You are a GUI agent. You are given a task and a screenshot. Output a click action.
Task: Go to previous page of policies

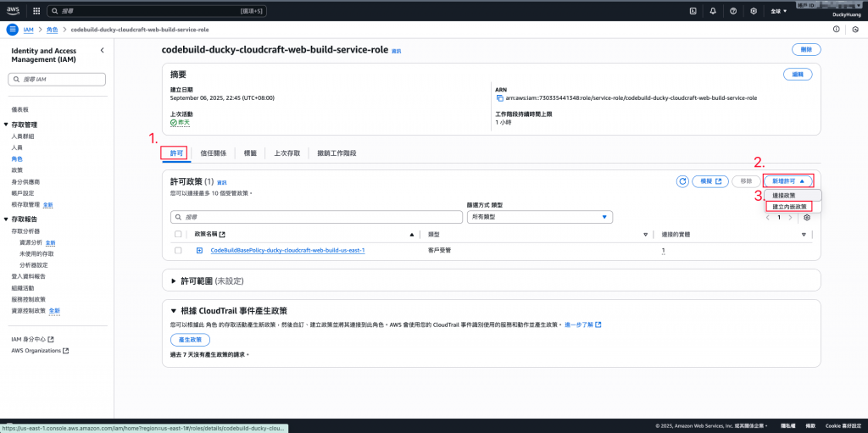pos(767,217)
